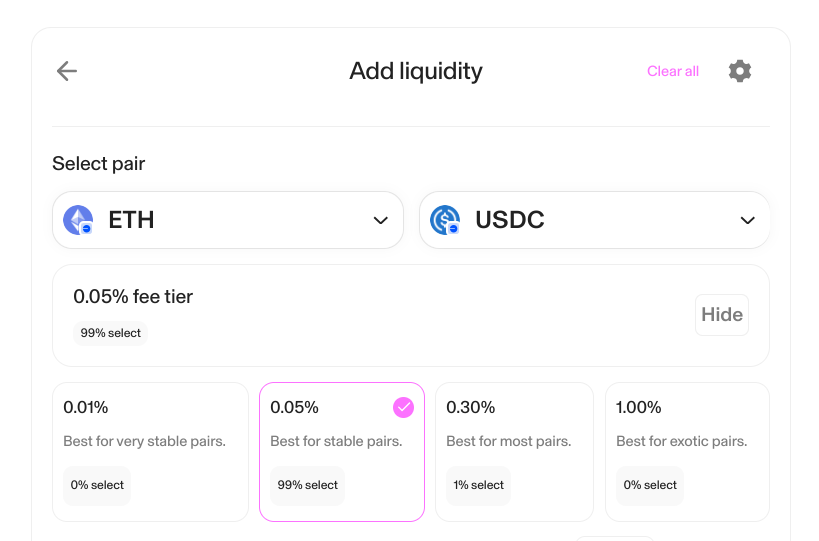The width and height of the screenshot is (819, 541).
Task: Hide the fee tier options
Action: pyautogui.click(x=721, y=315)
